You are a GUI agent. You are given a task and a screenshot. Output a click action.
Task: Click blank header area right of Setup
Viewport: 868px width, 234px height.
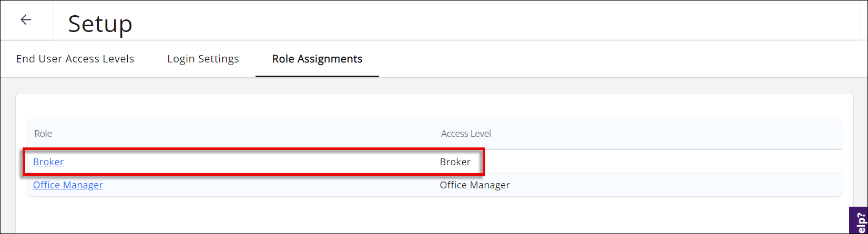pyautogui.click(x=473, y=21)
